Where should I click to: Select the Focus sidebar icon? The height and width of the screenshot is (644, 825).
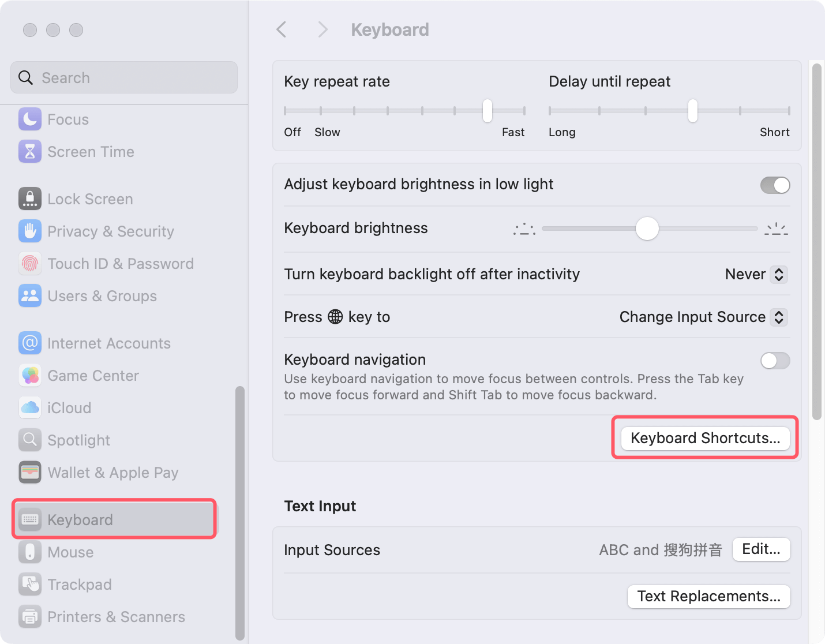pyautogui.click(x=30, y=119)
